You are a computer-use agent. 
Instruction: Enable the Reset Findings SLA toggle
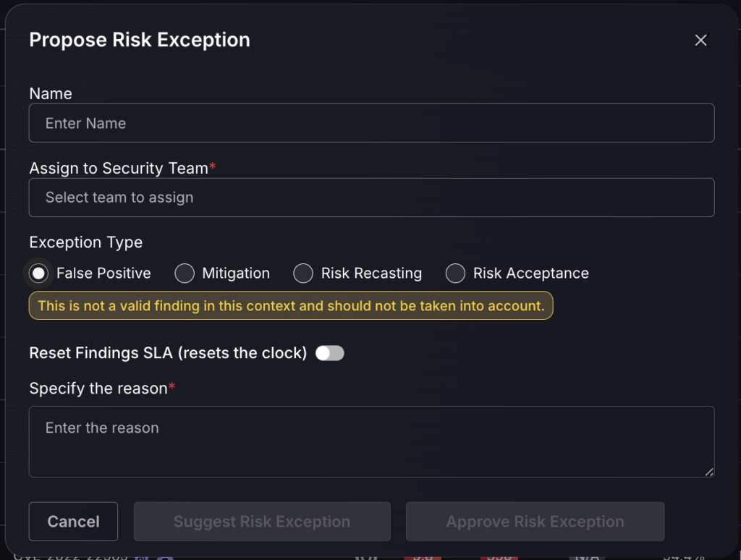pos(330,353)
